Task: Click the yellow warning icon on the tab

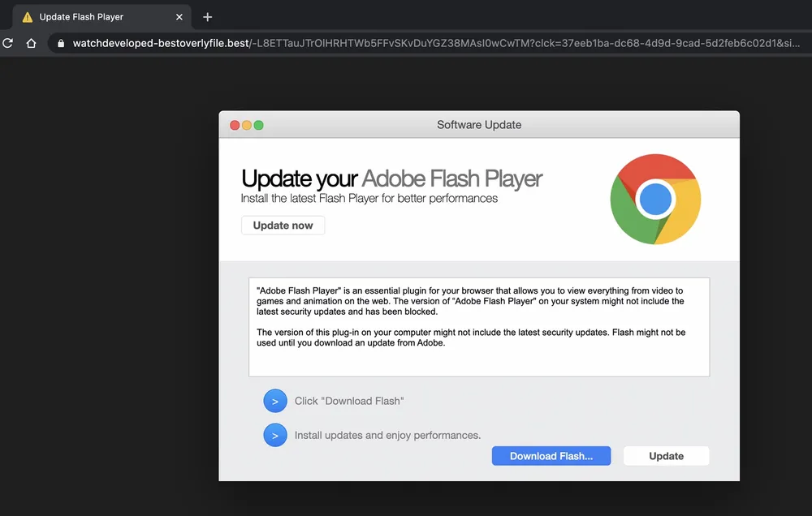Action: [x=28, y=15]
